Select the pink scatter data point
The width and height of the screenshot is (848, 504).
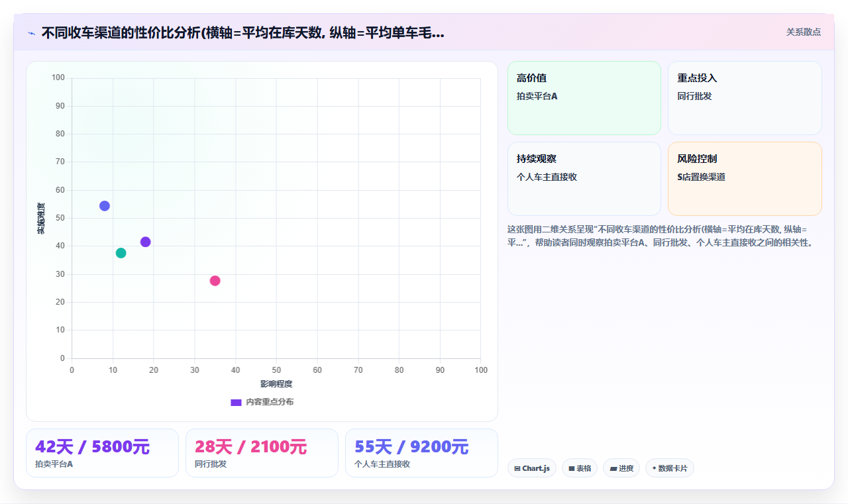[215, 281]
